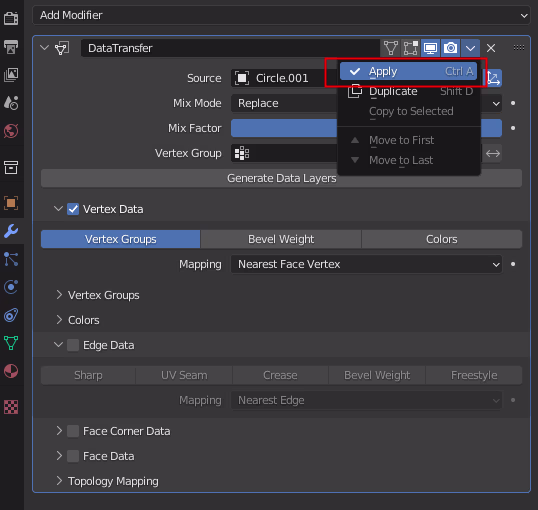
Task: Toggle modifier render camera display
Action: [450, 48]
